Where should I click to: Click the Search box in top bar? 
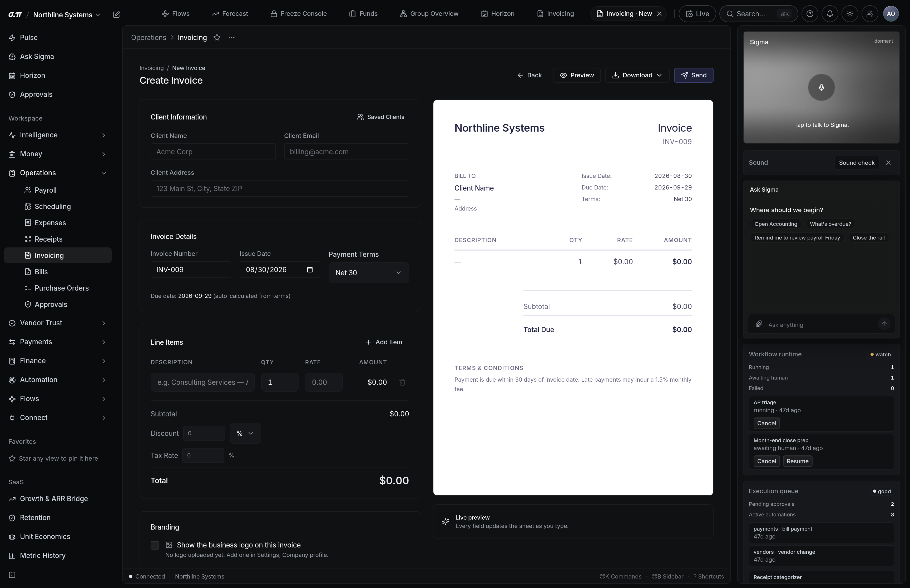click(758, 14)
